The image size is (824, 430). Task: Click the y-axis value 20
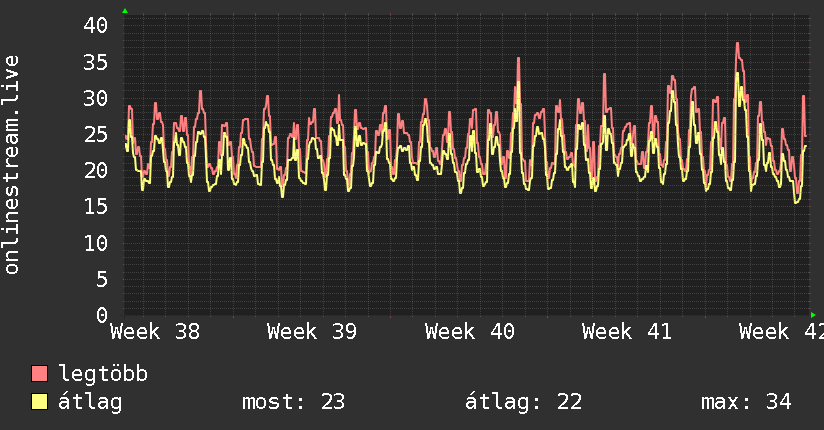tap(96, 170)
